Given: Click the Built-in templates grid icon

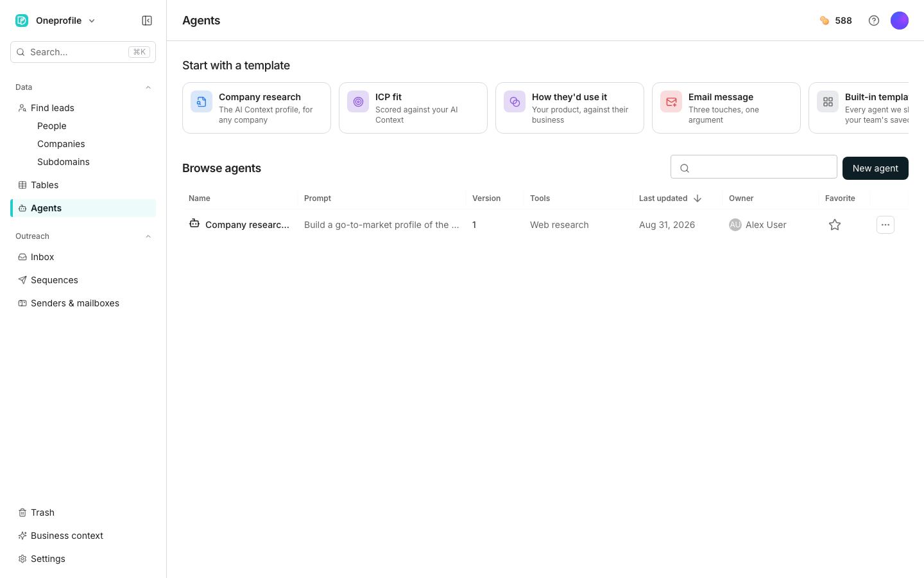Looking at the screenshot, I should 828,101.
